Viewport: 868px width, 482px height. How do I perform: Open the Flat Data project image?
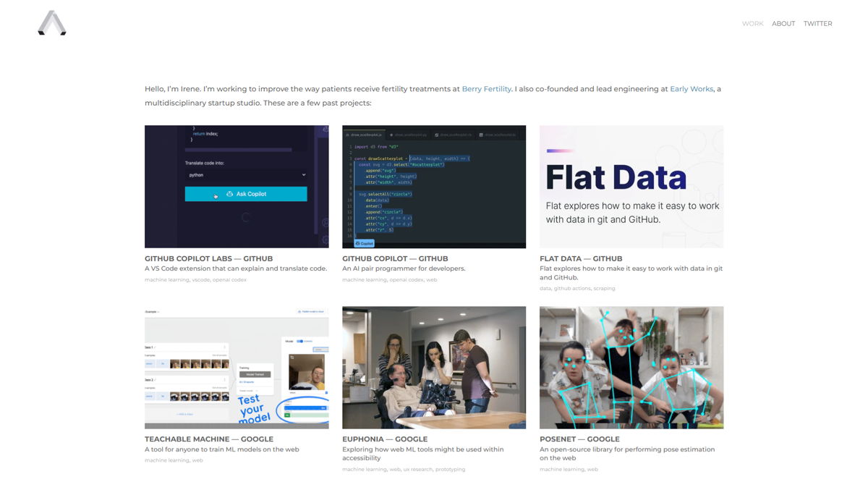click(631, 187)
